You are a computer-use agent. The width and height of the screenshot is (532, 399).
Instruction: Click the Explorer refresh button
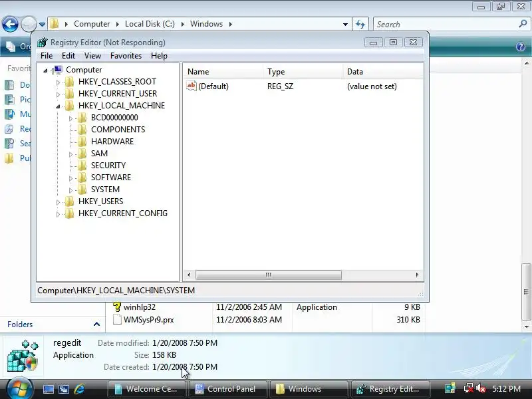pos(360,24)
